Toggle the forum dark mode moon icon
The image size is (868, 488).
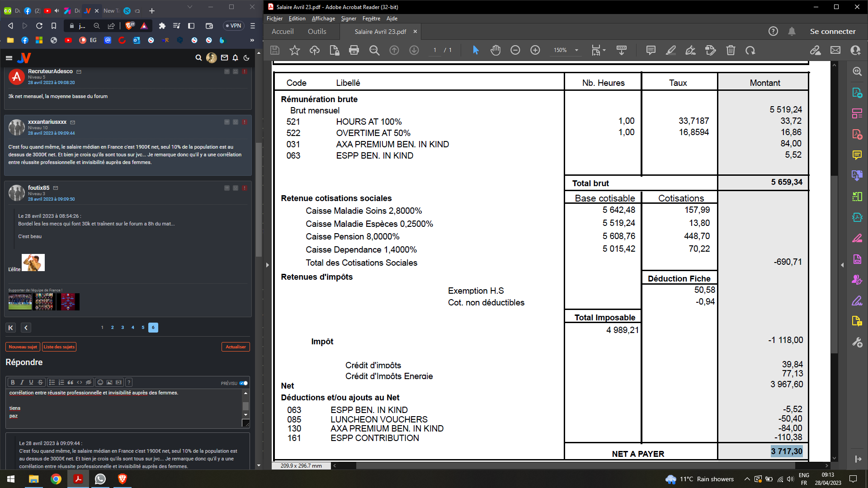pos(246,58)
